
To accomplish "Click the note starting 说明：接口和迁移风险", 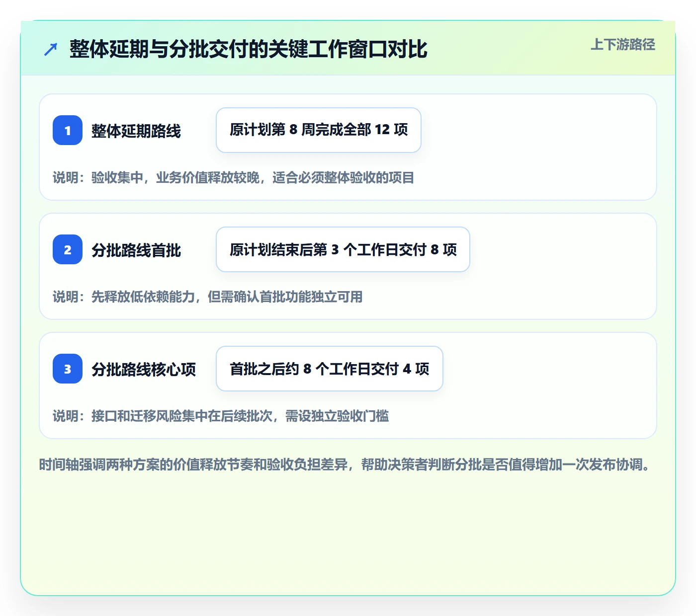I will pos(221,416).
